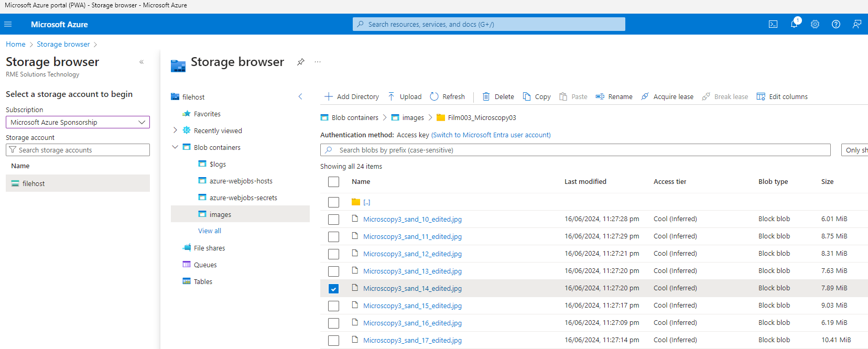Open the portal hamburger menu
The image size is (868, 349).
click(8, 24)
